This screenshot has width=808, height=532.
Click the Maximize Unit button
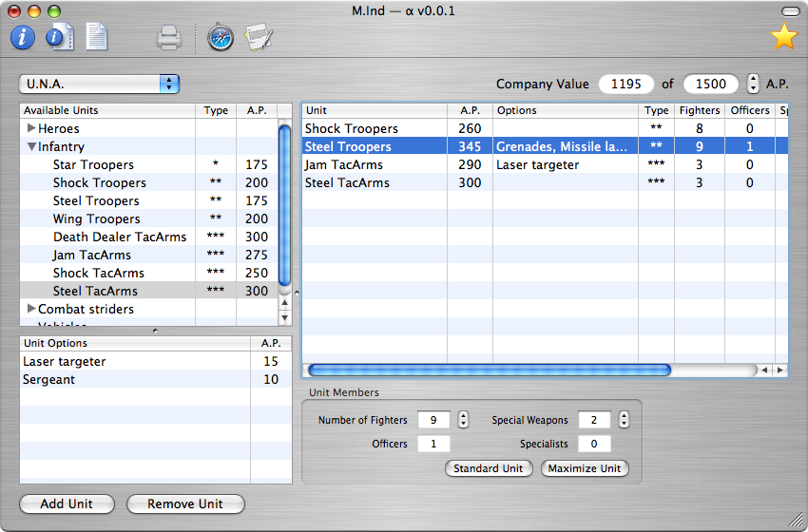pyautogui.click(x=585, y=468)
